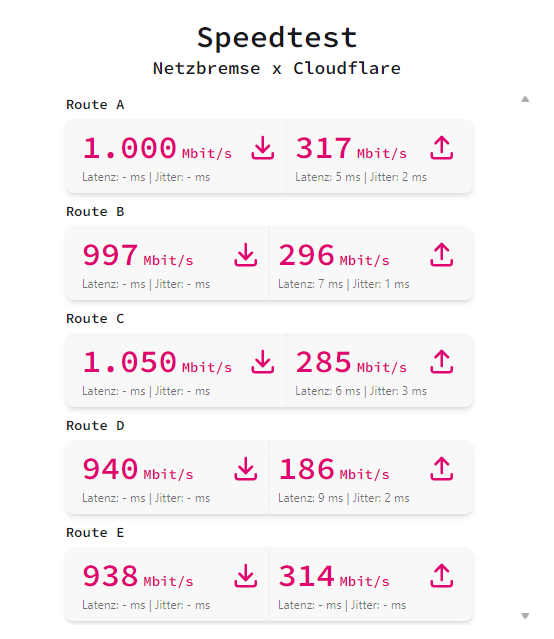554x639 pixels.
Task: Select the 1.000 Mbit/s download result
Action: point(157,148)
